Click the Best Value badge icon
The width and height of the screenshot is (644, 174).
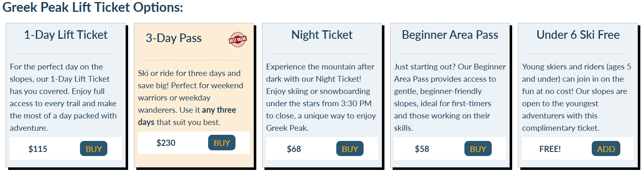coord(238,40)
